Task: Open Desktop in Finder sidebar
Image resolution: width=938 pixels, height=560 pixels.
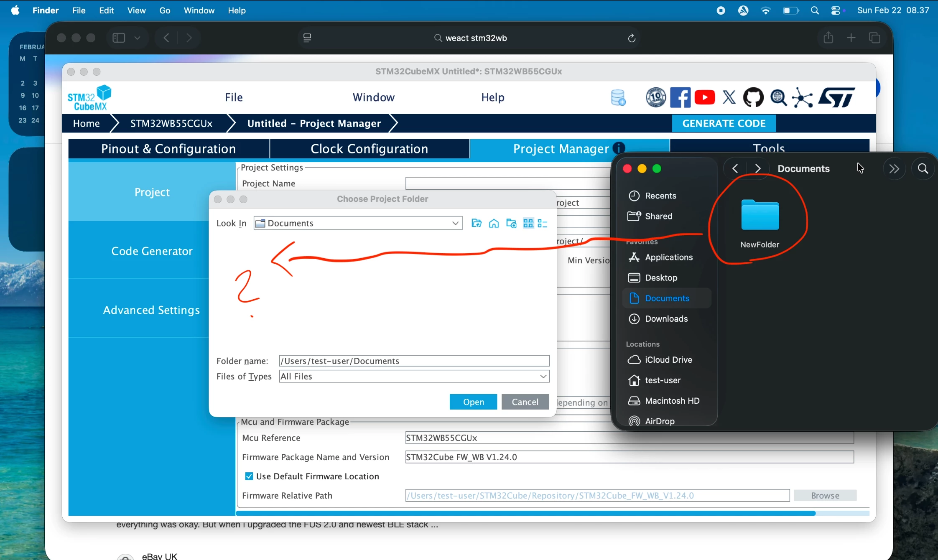Action: coord(667,277)
